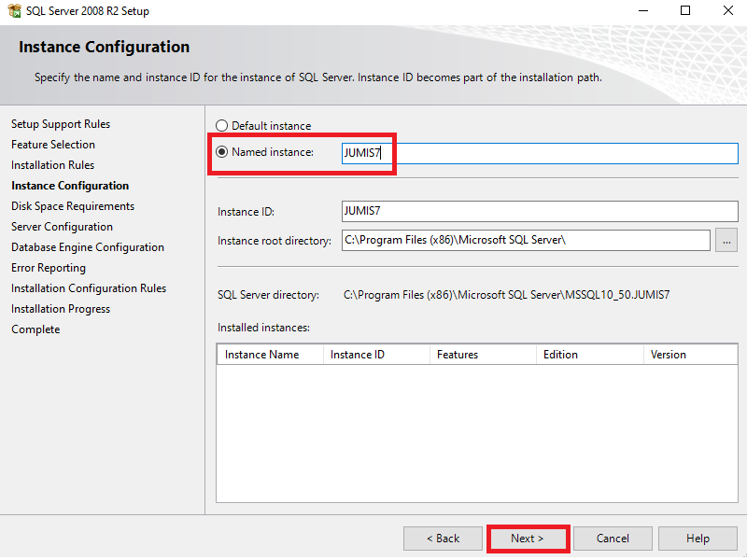Select Database Engine Configuration step
747x560 pixels.
(x=88, y=247)
